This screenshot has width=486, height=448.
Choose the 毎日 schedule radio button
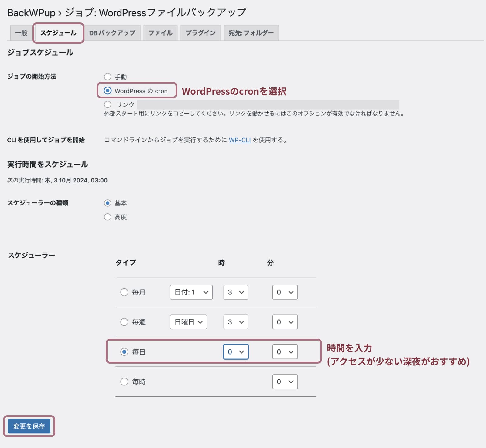tap(124, 352)
